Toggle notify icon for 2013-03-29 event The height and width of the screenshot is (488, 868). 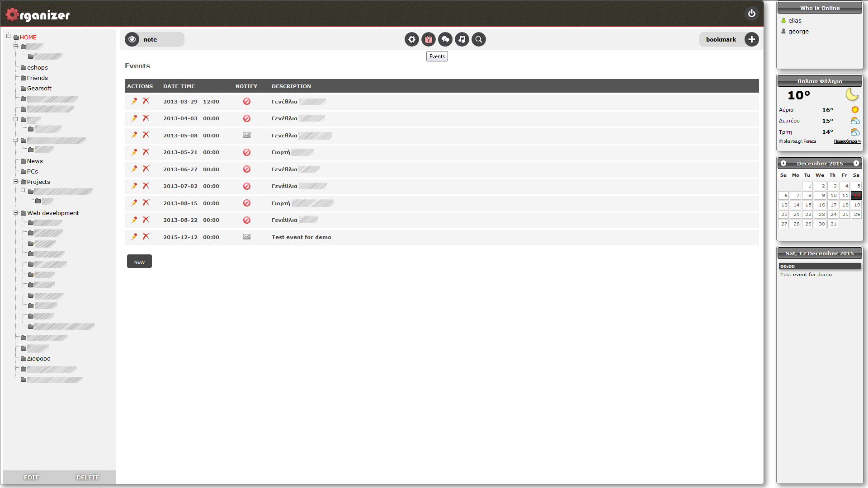click(247, 101)
